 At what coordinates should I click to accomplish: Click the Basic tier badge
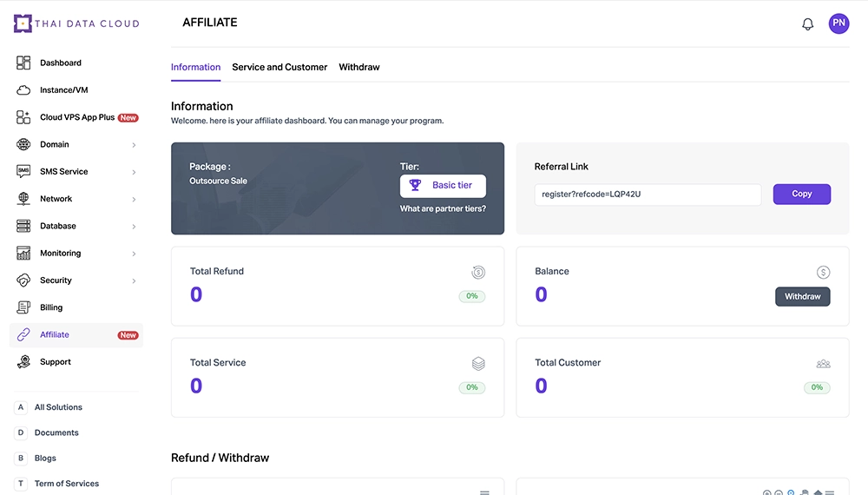(x=443, y=186)
